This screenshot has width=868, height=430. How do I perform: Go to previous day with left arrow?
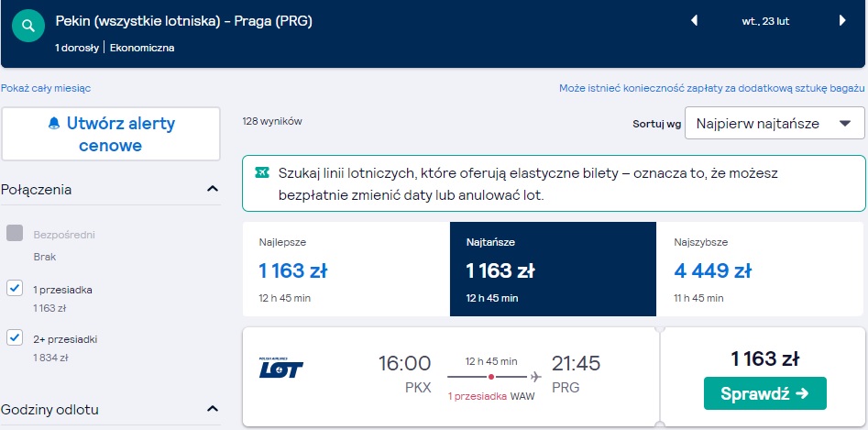[694, 21]
